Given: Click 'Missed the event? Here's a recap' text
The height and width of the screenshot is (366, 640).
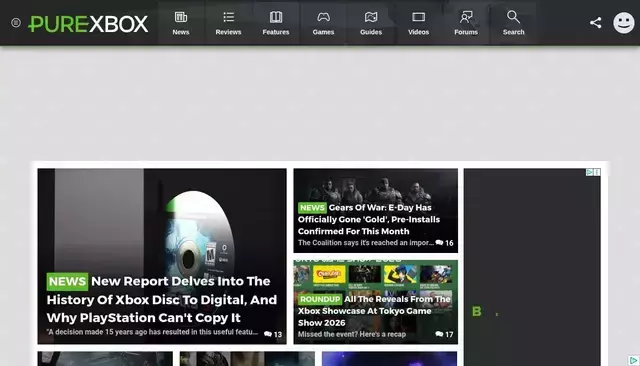Looking at the screenshot, I should tap(352, 335).
